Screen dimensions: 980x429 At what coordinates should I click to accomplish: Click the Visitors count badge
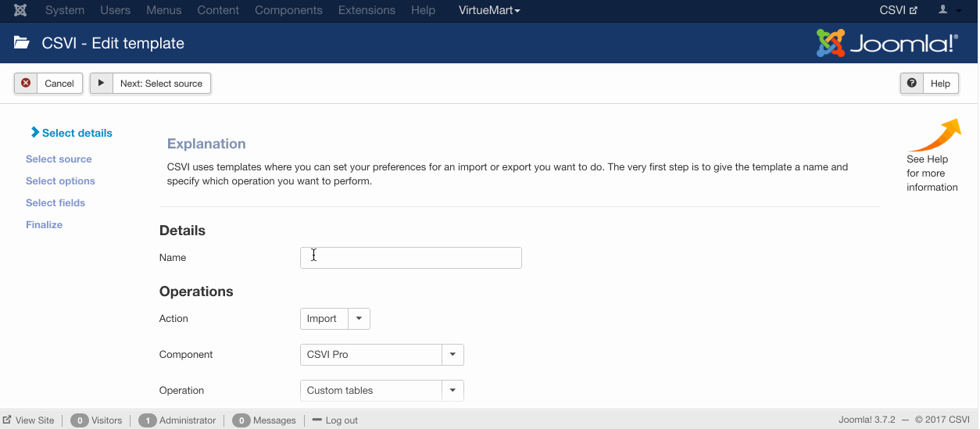coord(79,420)
